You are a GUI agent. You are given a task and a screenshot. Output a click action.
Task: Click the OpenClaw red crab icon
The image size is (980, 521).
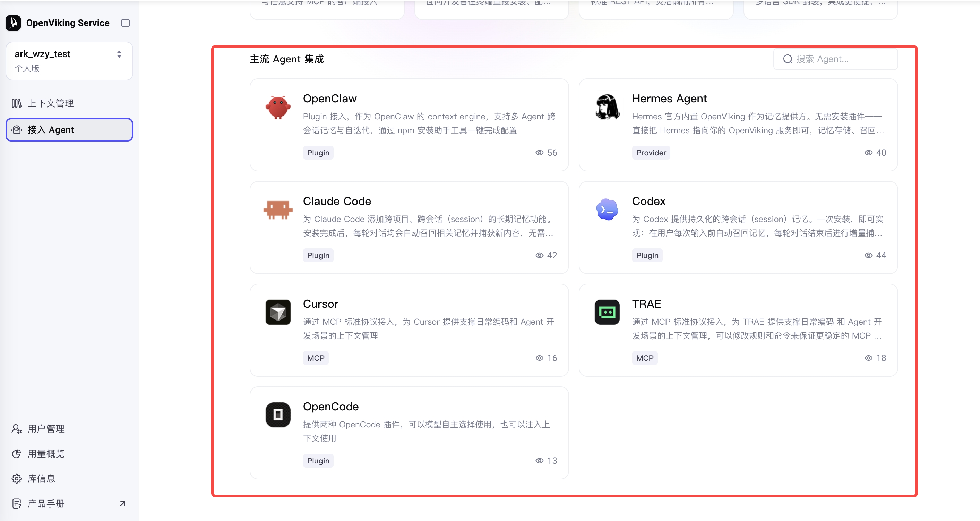tap(278, 107)
